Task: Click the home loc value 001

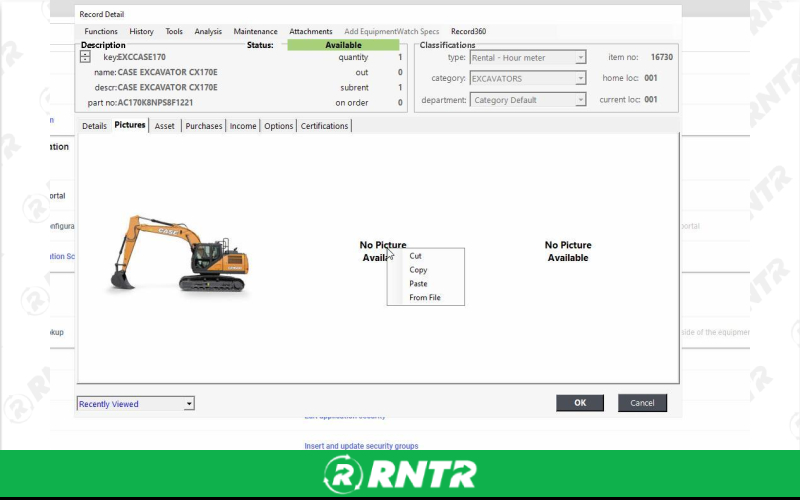Action: point(651,78)
